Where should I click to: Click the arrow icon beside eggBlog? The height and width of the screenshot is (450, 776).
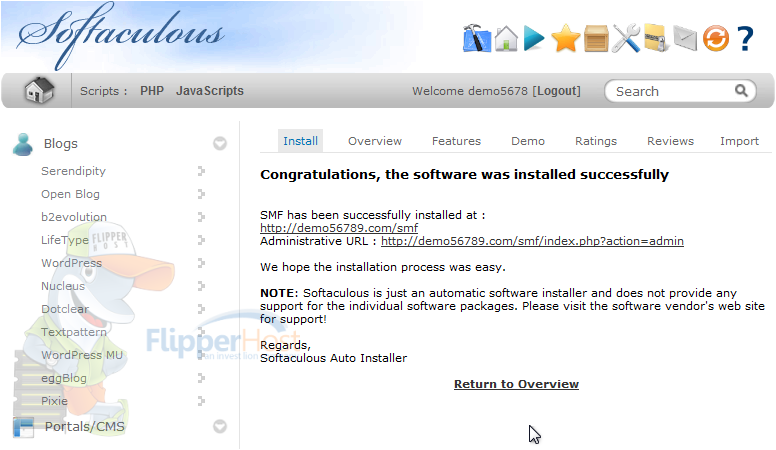click(x=201, y=378)
